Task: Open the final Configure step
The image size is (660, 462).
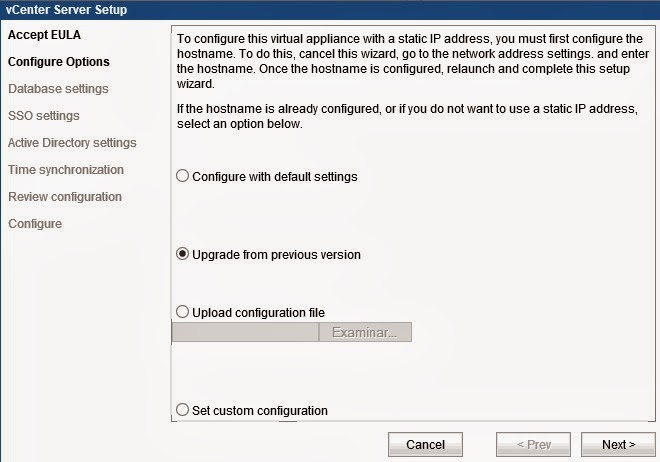Action: [x=35, y=223]
